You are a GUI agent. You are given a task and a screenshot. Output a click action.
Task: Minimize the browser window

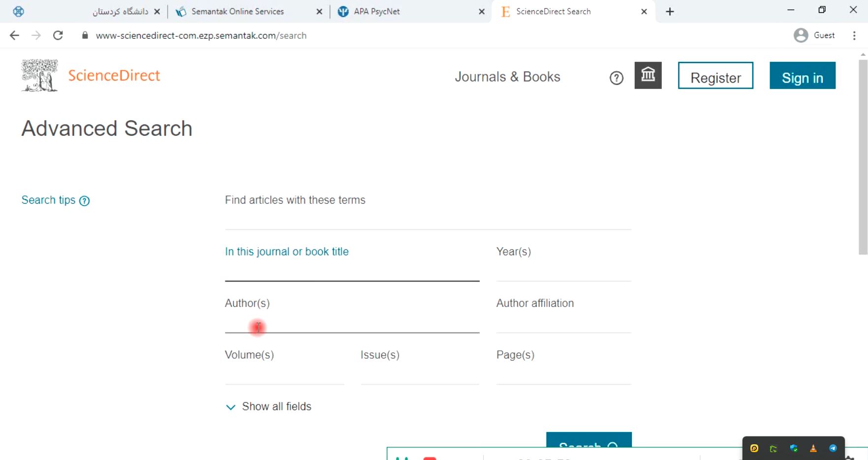[791, 10]
